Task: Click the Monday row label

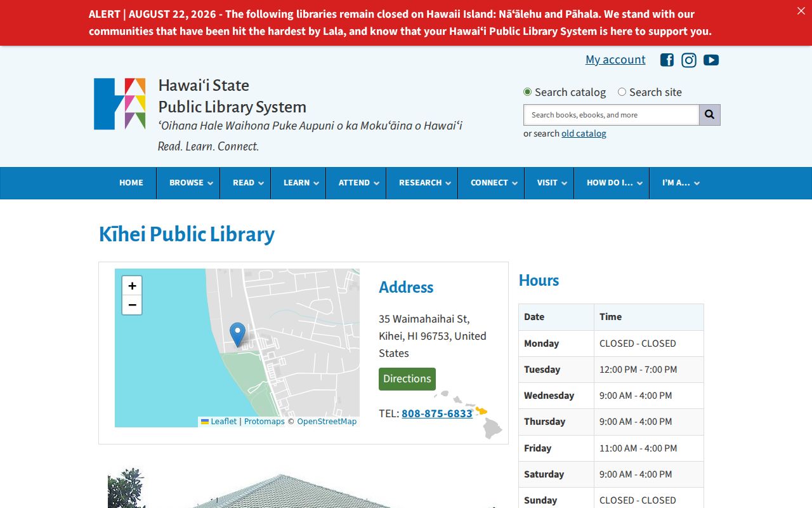Action: [542, 344]
